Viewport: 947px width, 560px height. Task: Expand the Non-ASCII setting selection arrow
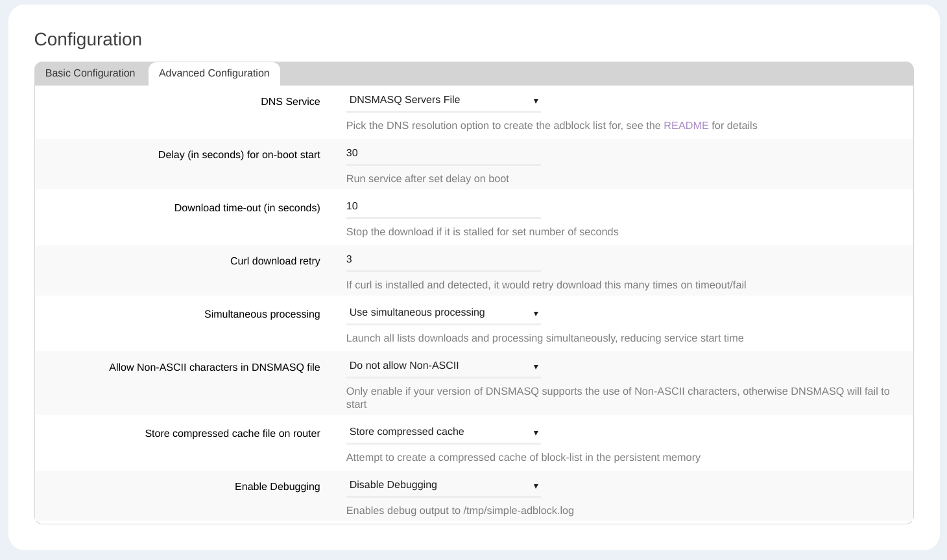(536, 367)
